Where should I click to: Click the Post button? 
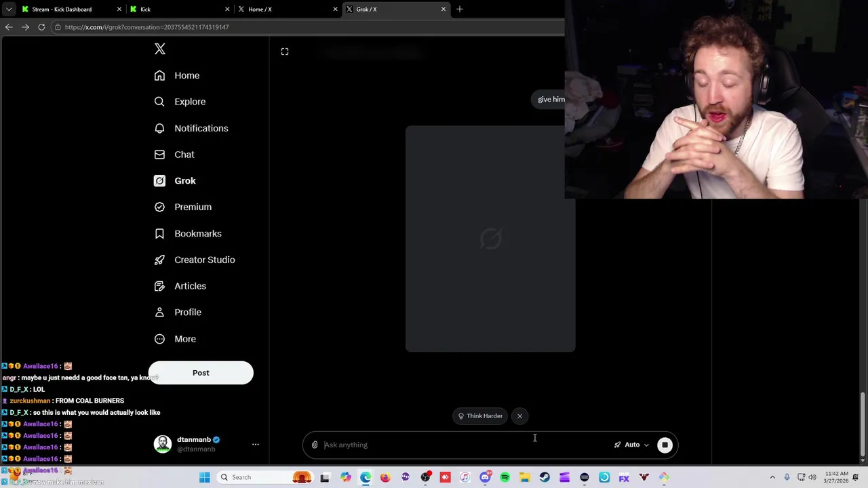201,373
